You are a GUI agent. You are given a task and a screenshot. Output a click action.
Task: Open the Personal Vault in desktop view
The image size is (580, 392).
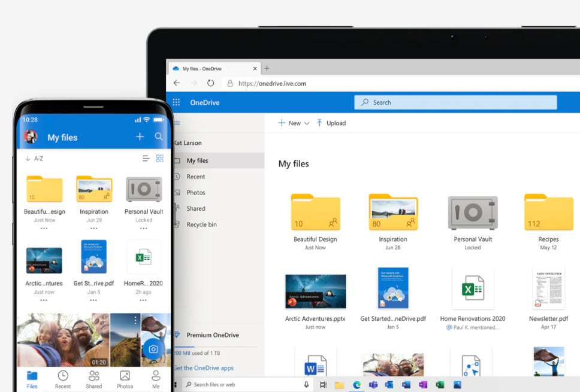[473, 212]
